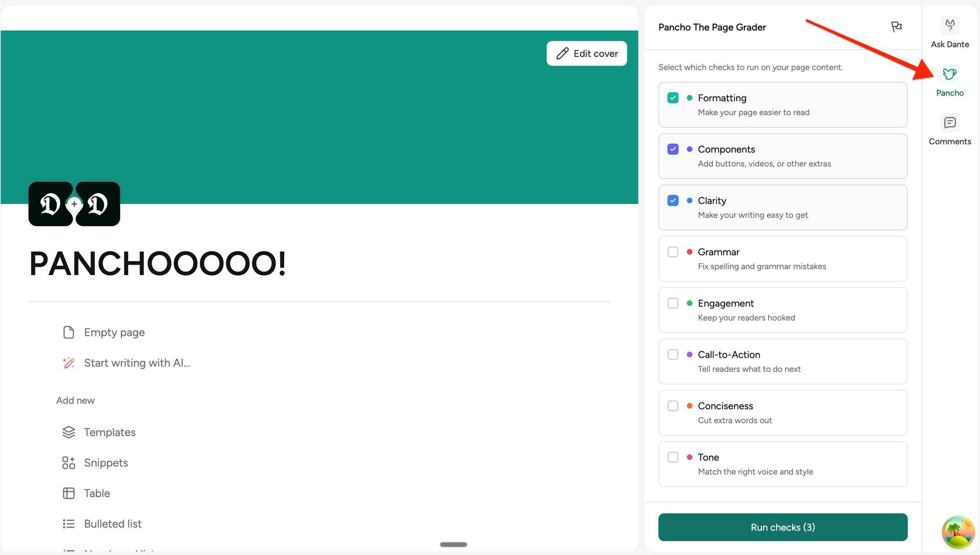The image size is (980, 555).
Task: Click the Snippets blocks icon
Action: (69, 463)
